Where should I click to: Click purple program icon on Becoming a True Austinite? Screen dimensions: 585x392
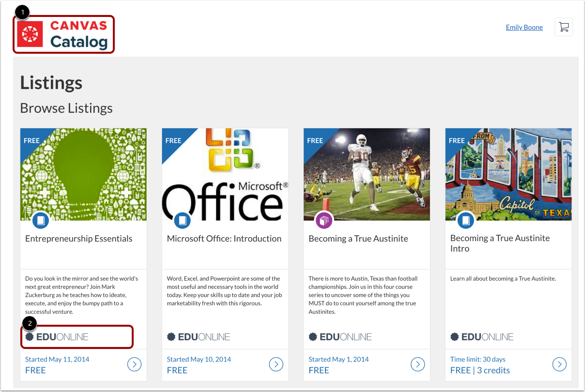[324, 221]
